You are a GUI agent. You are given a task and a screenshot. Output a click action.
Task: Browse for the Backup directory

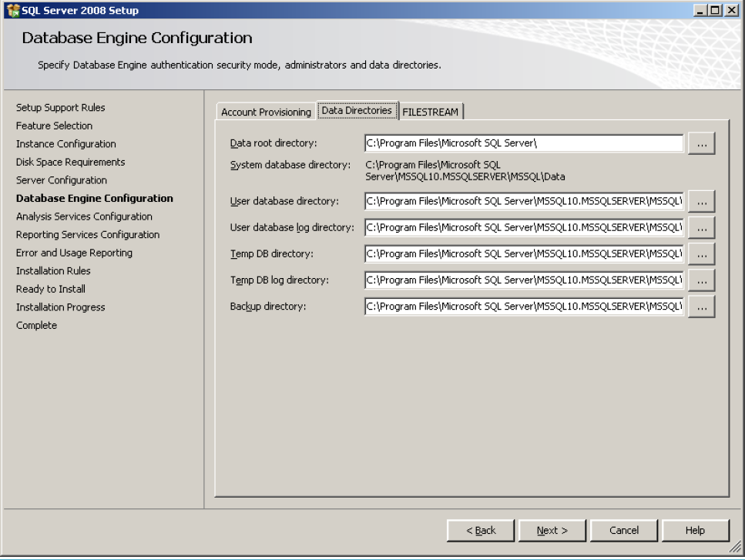pyautogui.click(x=702, y=307)
